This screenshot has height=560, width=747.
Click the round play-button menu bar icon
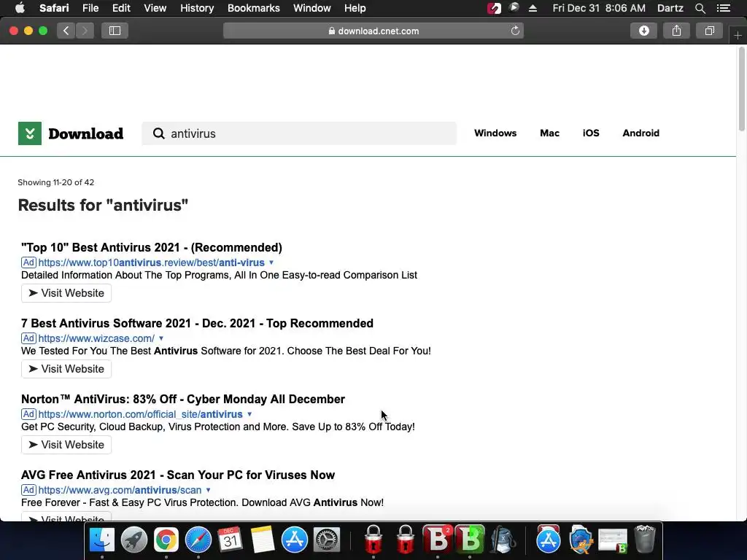pyautogui.click(x=514, y=7)
